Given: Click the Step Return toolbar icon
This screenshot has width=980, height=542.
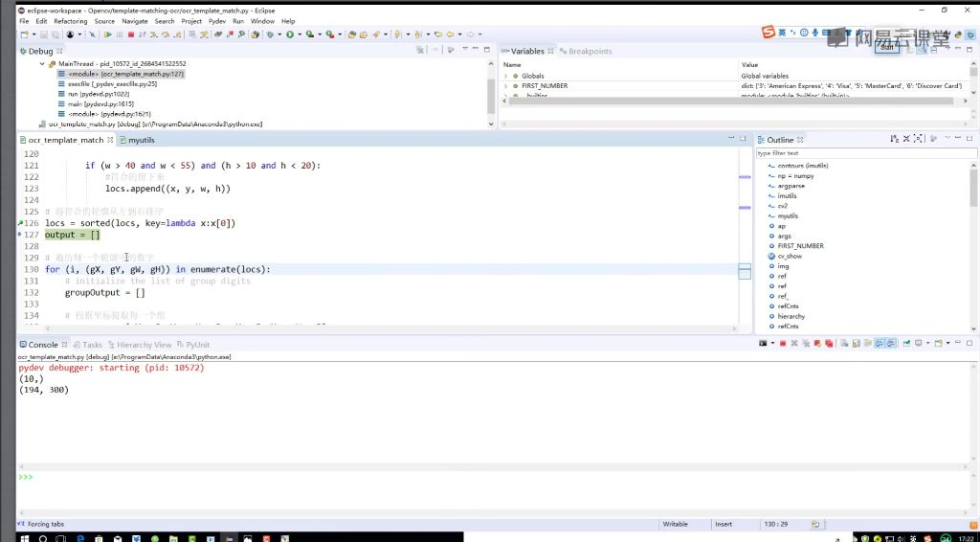Looking at the screenshot, I should point(177,34).
